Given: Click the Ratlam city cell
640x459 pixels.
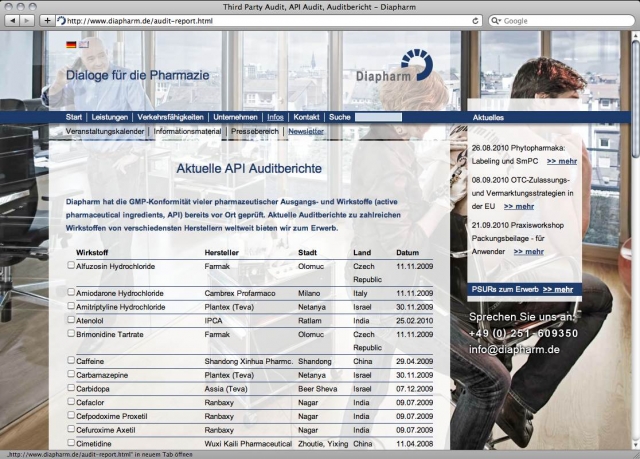Looking at the screenshot, I should click(310, 321).
